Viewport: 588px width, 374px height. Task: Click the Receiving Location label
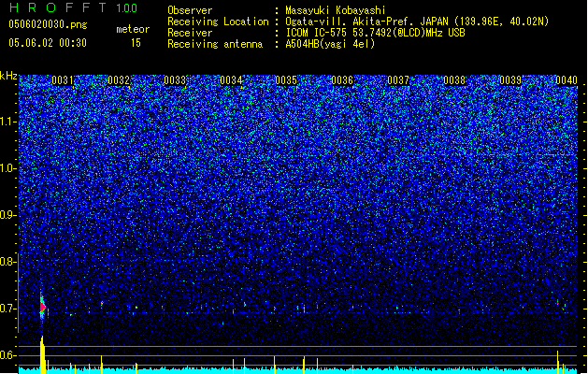tap(218, 22)
